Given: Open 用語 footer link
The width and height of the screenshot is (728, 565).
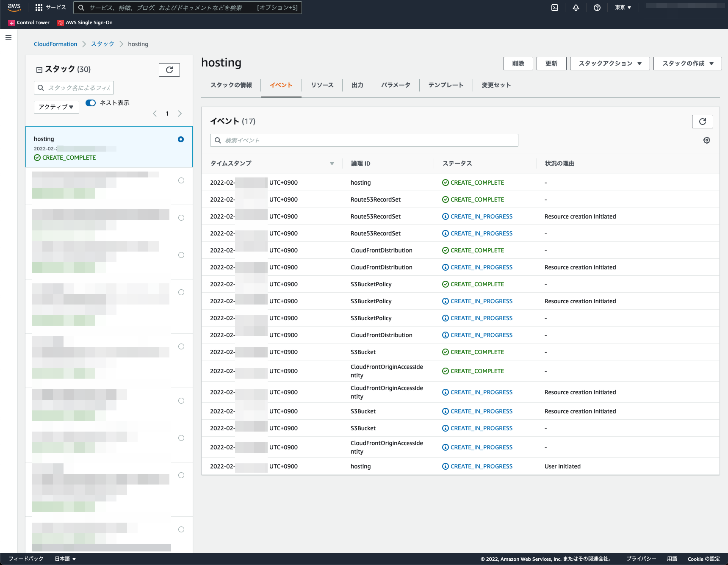Looking at the screenshot, I should [672, 559].
